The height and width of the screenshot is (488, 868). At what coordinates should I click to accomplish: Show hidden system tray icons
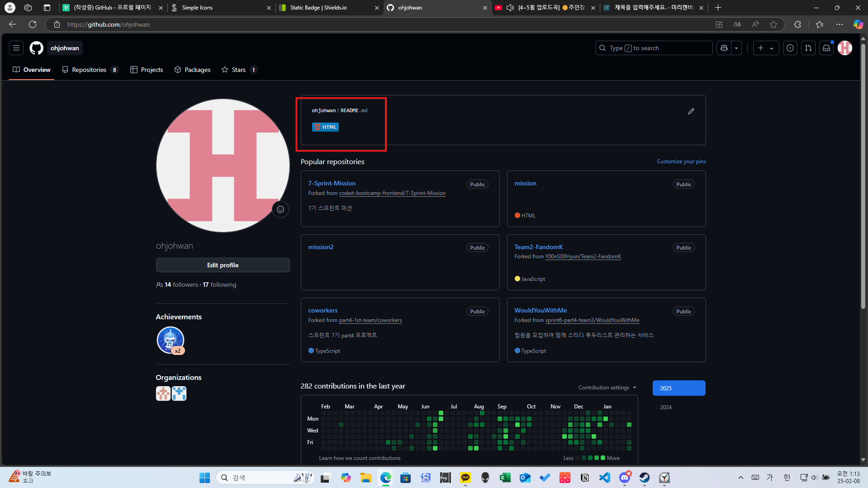[x=740, y=478]
